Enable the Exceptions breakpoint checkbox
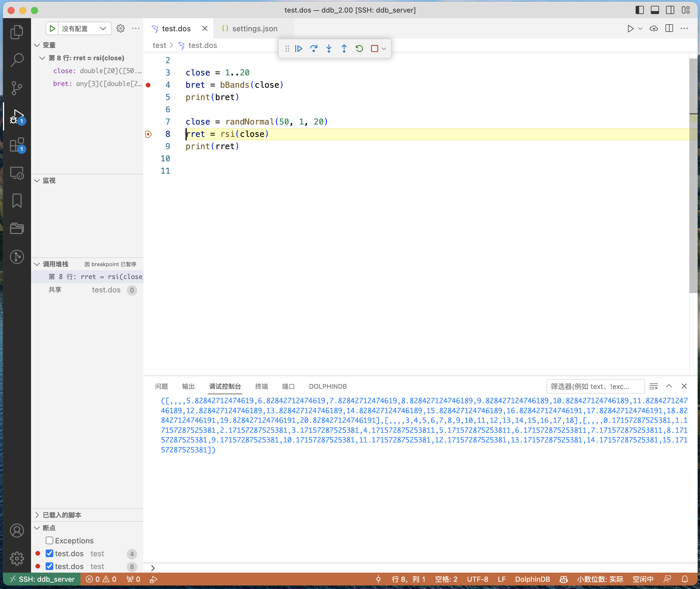Image resolution: width=700 pixels, height=589 pixels. (49, 540)
